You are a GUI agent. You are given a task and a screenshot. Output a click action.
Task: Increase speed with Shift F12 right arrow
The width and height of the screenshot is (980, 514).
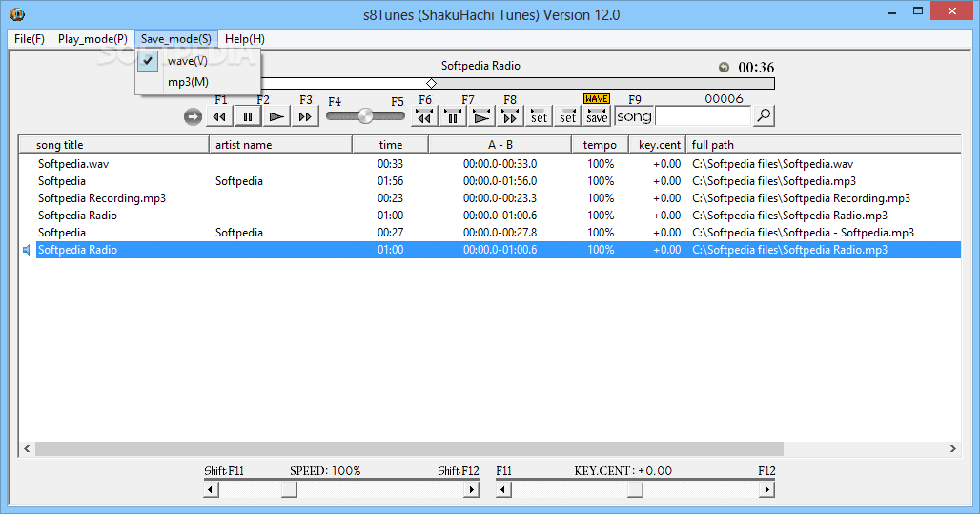click(472, 489)
